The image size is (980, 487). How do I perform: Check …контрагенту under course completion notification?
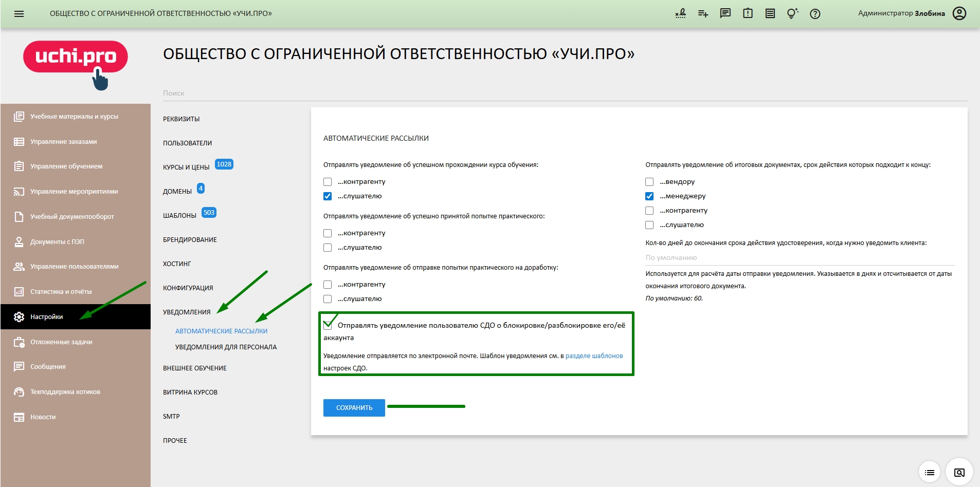tap(328, 182)
